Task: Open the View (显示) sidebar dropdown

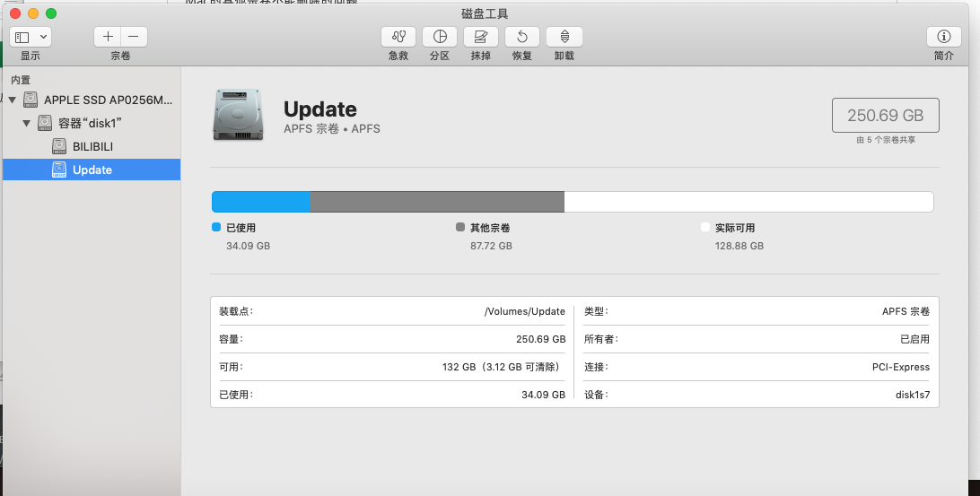Action: point(31,37)
